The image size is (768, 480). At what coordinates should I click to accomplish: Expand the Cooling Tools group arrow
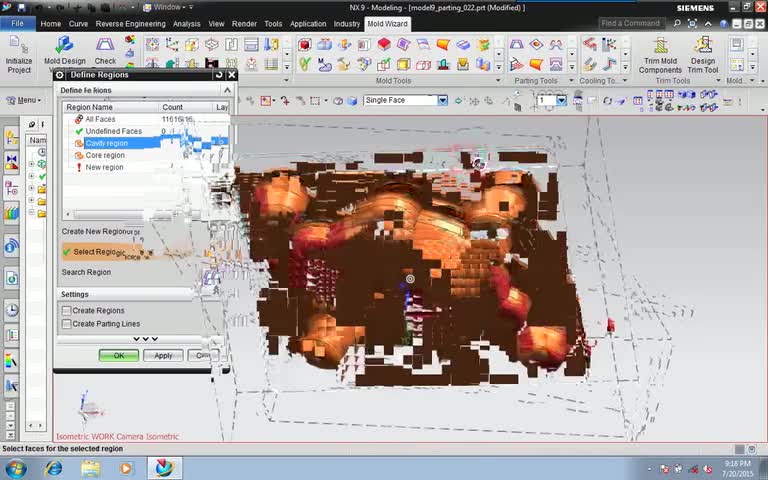pyautogui.click(x=625, y=81)
